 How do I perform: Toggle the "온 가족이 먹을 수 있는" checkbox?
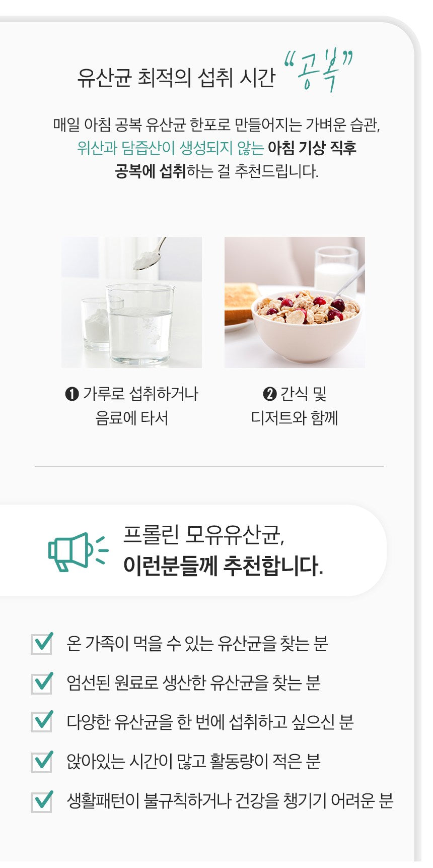[x=42, y=644]
